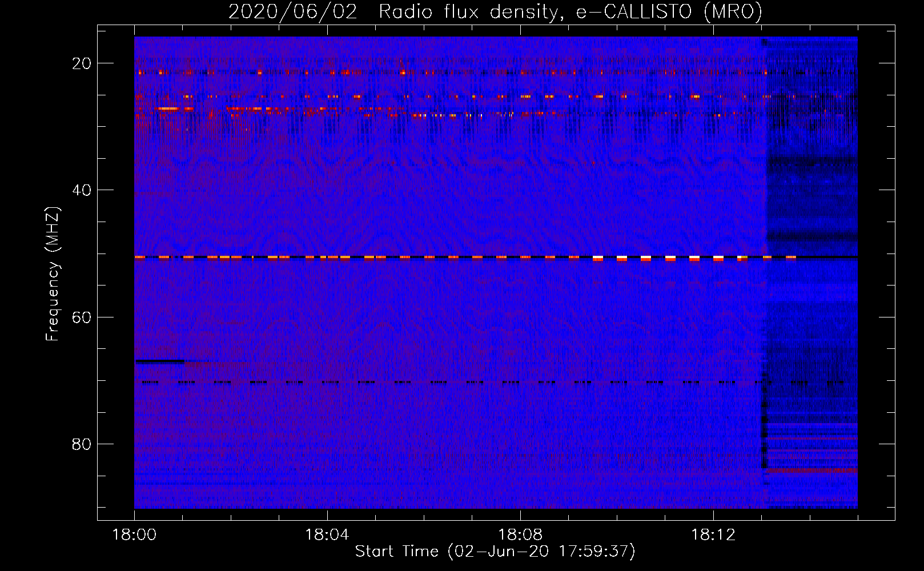Click the "Frequency (MHZ)" axis label
924x571 pixels.
coord(53,274)
